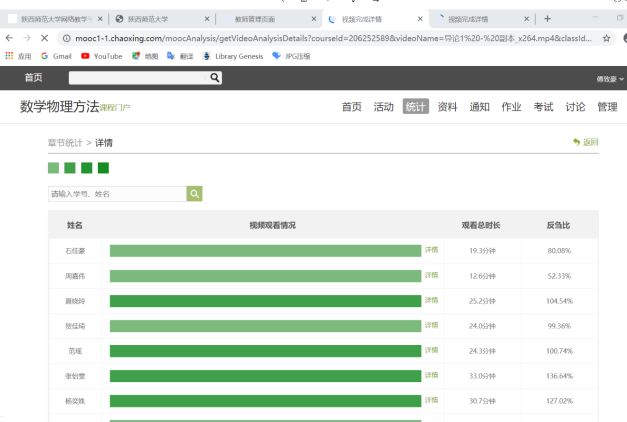
Task: Click the green search button beside name input
Action: coord(195,194)
